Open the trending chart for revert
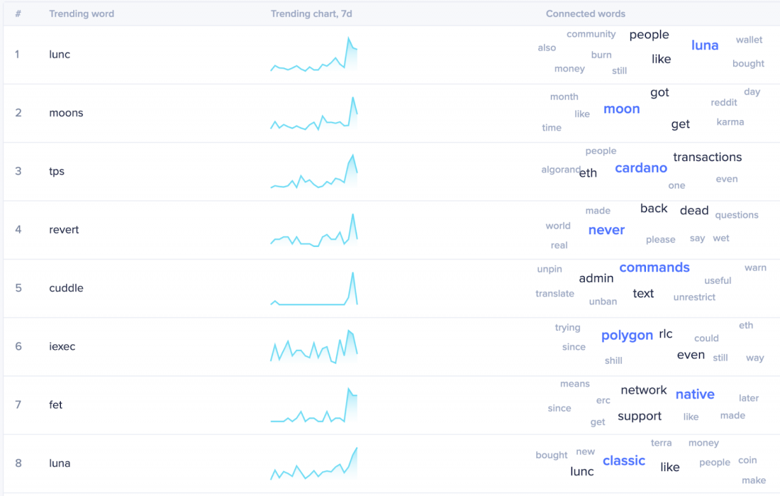This screenshot has width=780, height=496. pyautogui.click(x=314, y=230)
